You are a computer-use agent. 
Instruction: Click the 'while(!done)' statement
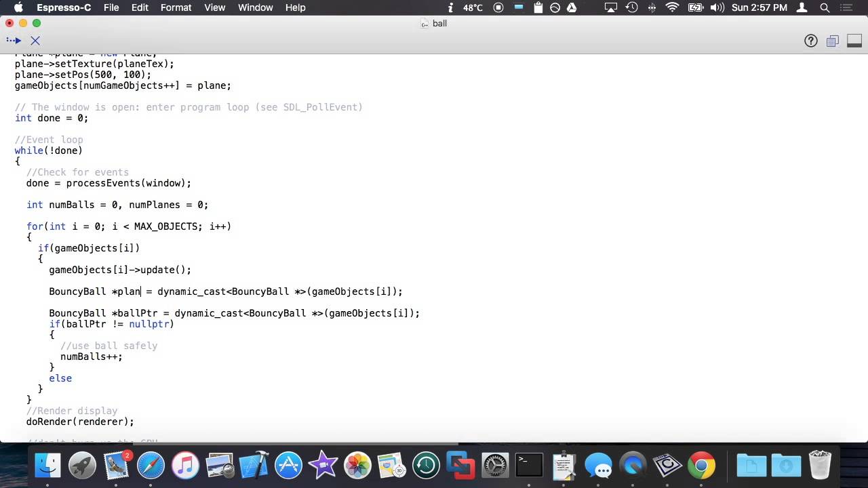point(49,150)
